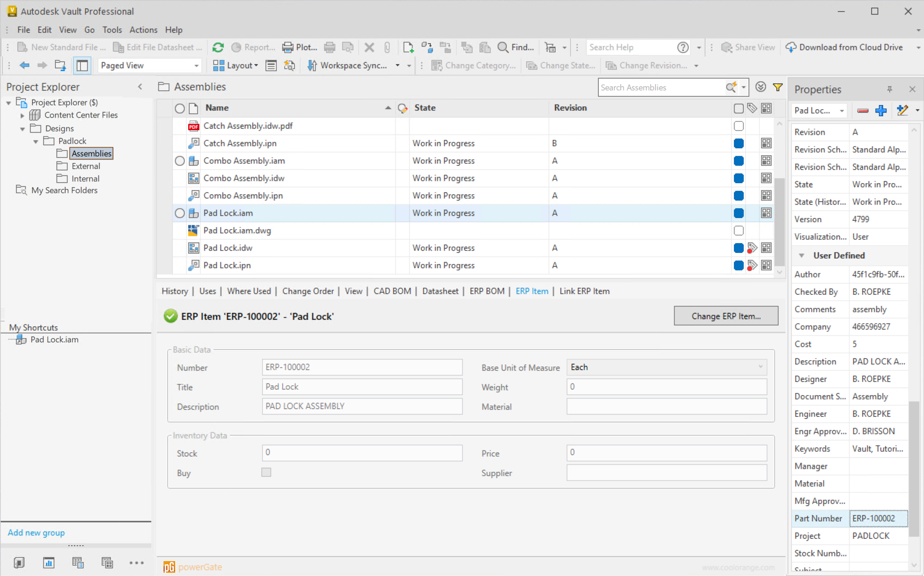Click into the Search Help field
The image size is (924, 576).
point(632,47)
